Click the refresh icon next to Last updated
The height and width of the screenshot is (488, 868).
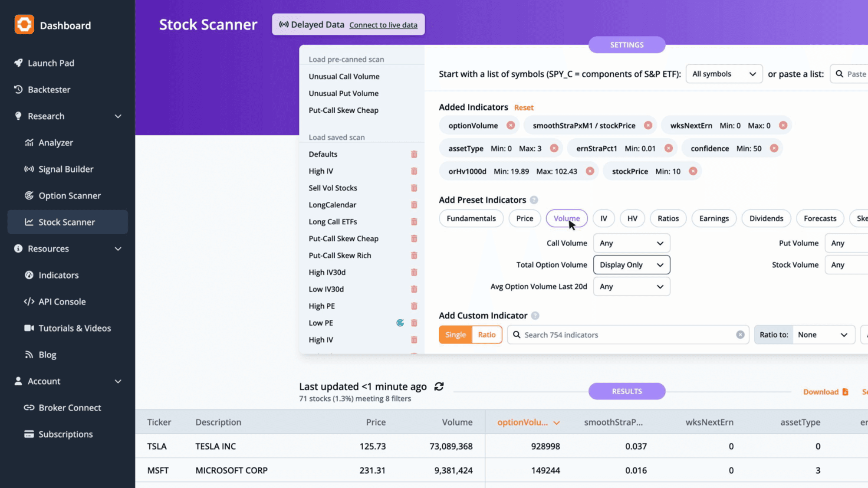tap(439, 386)
